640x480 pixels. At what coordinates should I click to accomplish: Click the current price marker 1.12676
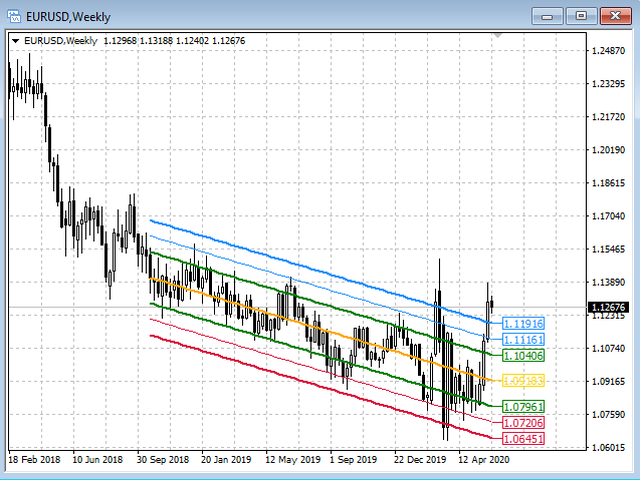[x=608, y=307]
